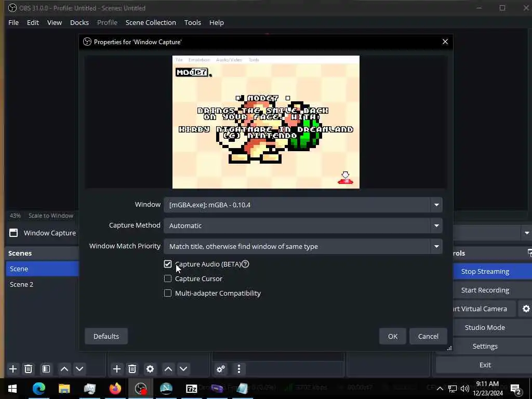Image resolution: width=532 pixels, height=399 pixels.
Task: Expand the Window Match Priority dropdown
Action: tap(303, 247)
